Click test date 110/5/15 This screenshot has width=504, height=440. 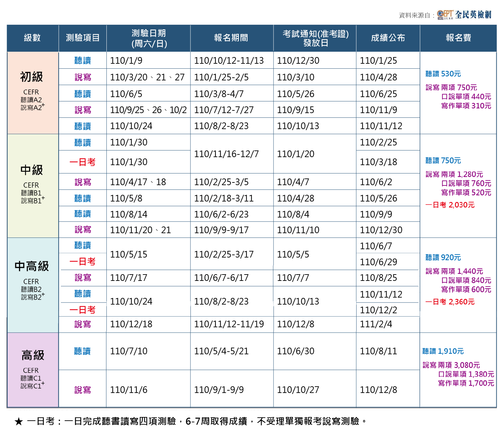(128, 255)
